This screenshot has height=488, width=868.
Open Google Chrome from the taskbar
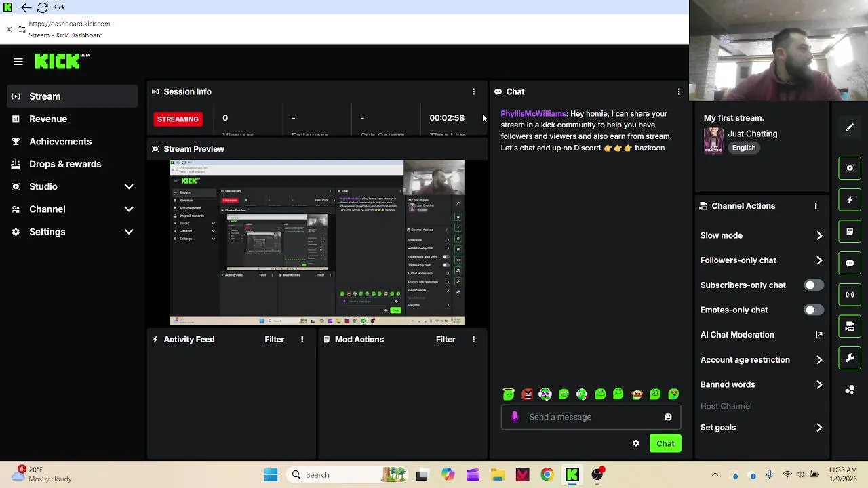tap(547, 475)
